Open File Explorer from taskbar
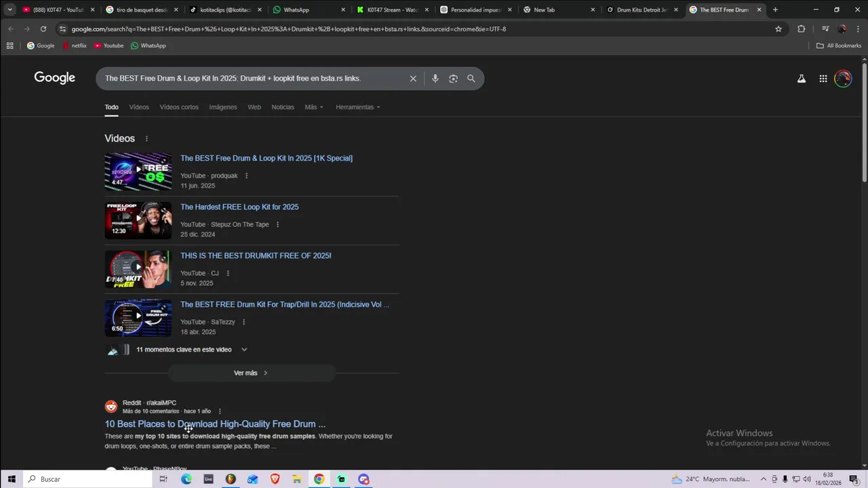This screenshot has height=488, width=868. pos(297,479)
